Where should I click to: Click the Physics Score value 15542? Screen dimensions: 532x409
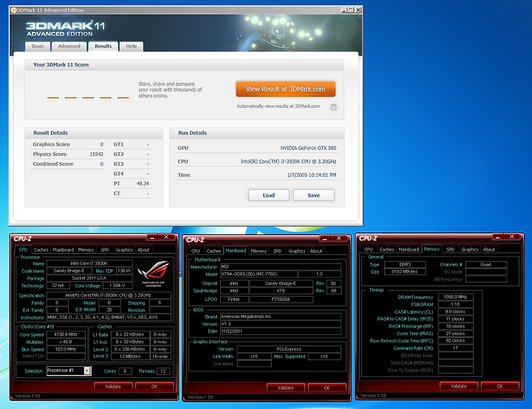[96, 154]
